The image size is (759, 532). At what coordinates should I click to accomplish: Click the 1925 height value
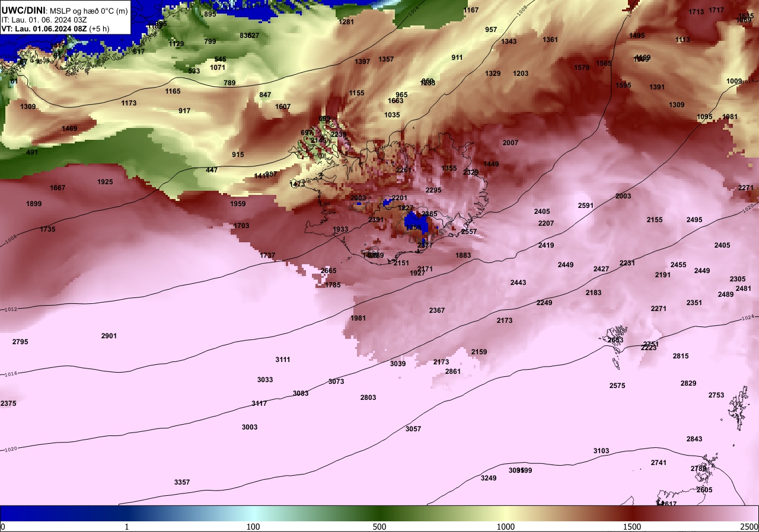105,182
